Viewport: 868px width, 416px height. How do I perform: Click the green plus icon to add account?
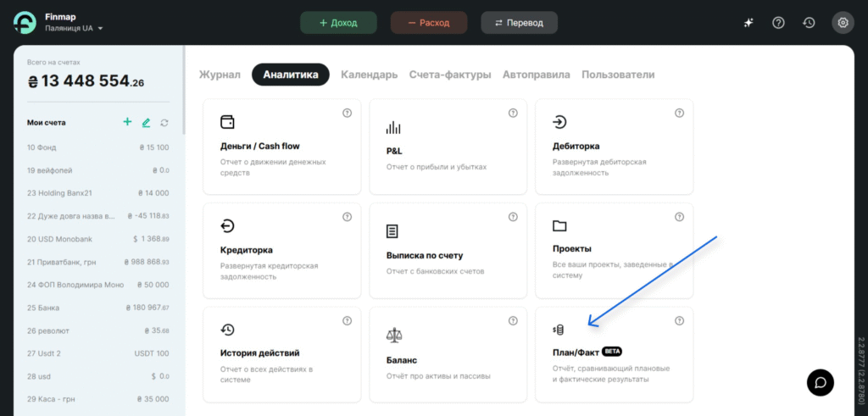pos(127,122)
